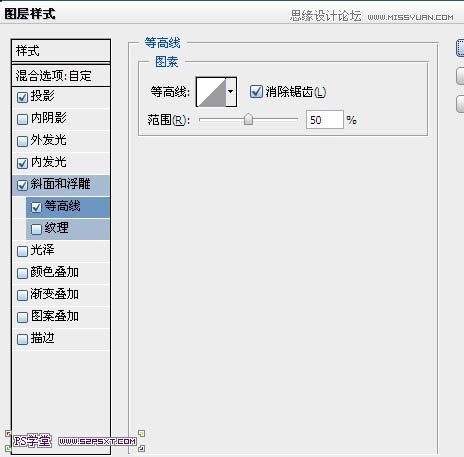Enable the 内阴影 inner shadow checkbox
The image size is (464, 457).
click(x=22, y=119)
